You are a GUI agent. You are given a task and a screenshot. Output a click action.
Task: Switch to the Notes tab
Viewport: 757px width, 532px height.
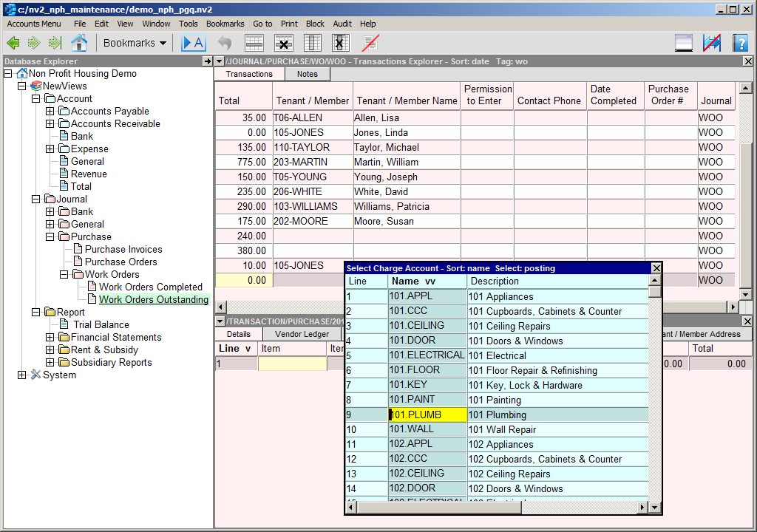[x=307, y=74]
